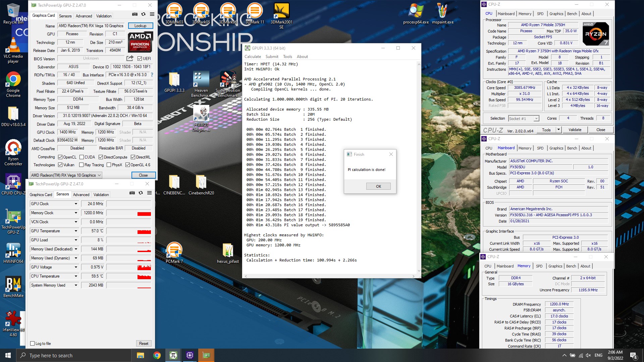Launch Ryzen Controller shortcut
The image size is (644, 362).
pyautogui.click(x=13, y=153)
